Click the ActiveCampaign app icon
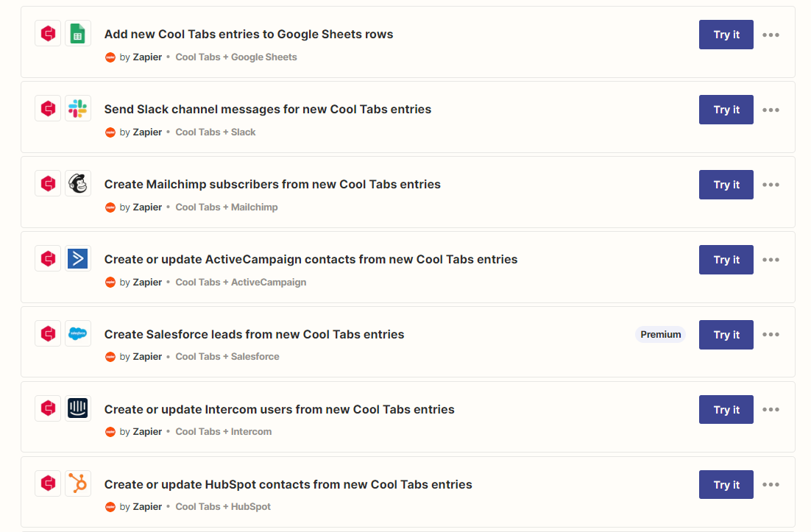Viewport: 811px width, 532px height. point(77,258)
